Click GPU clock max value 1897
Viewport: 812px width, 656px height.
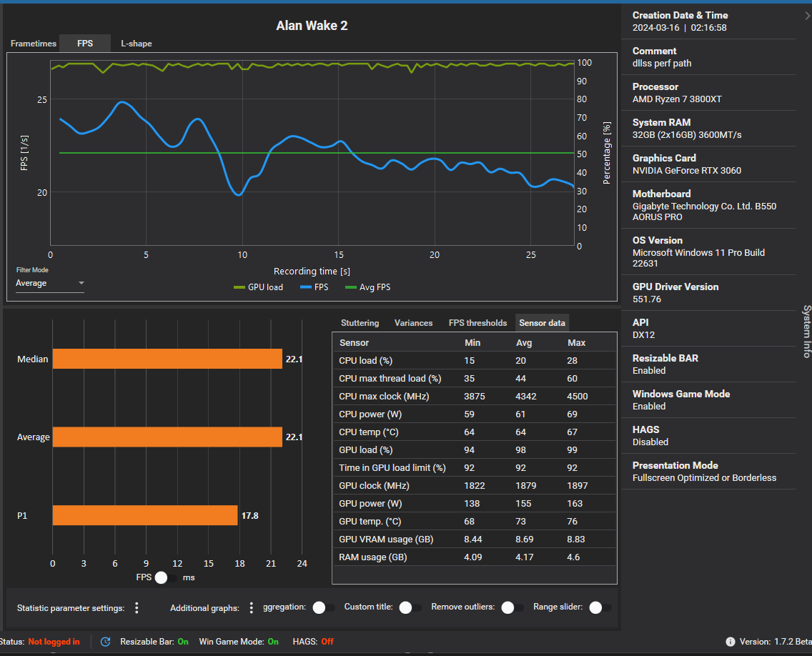pos(578,486)
